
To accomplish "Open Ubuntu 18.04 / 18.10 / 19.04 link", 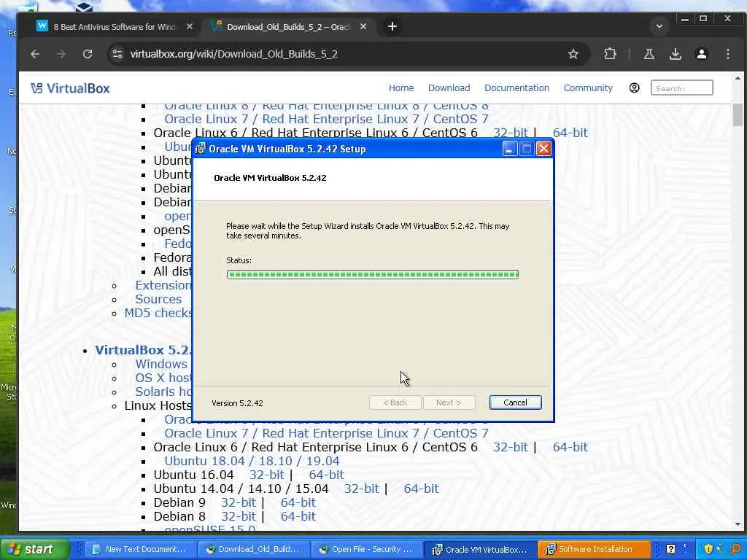I will tap(252, 461).
